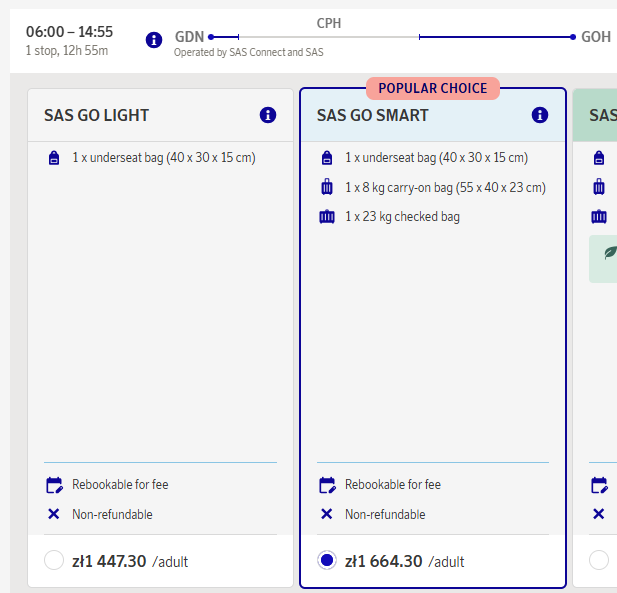Click underseat bag icon in SAS GO SMART
Screen dimensions: 617x593
pyautogui.click(x=327, y=157)
